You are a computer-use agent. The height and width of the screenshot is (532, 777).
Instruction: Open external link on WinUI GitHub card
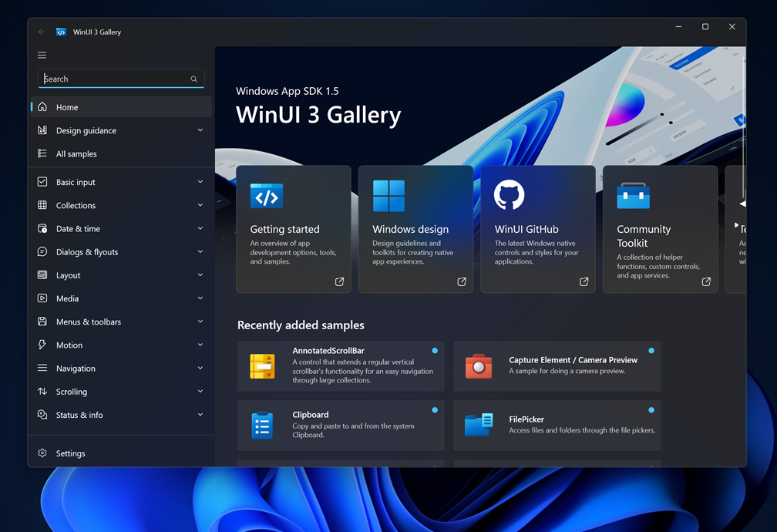point(584,281)
